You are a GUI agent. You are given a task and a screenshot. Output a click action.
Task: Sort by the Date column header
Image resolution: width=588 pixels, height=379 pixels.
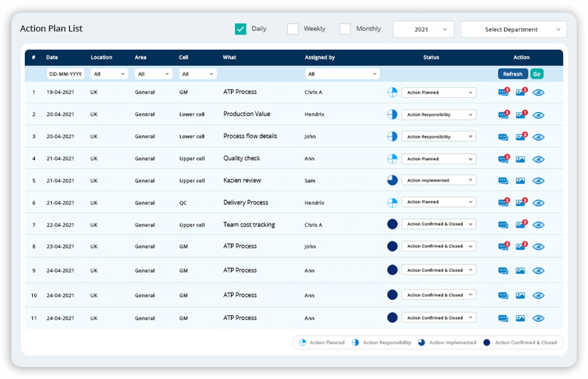point(52,58)
